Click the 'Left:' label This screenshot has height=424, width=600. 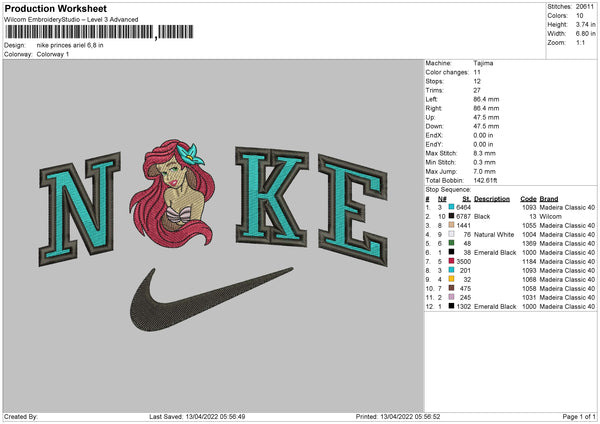point(432,99)
